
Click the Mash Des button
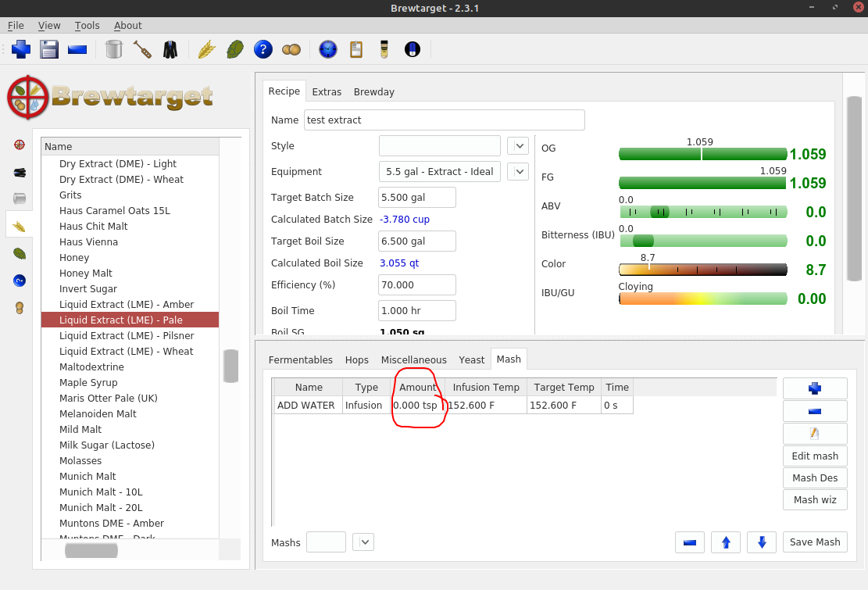[x=815, y=477]
